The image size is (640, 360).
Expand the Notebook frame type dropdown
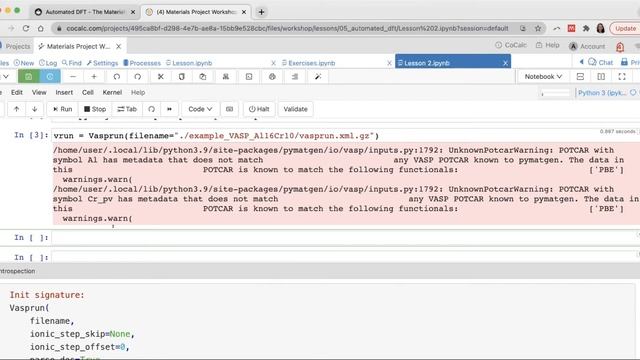543,76
